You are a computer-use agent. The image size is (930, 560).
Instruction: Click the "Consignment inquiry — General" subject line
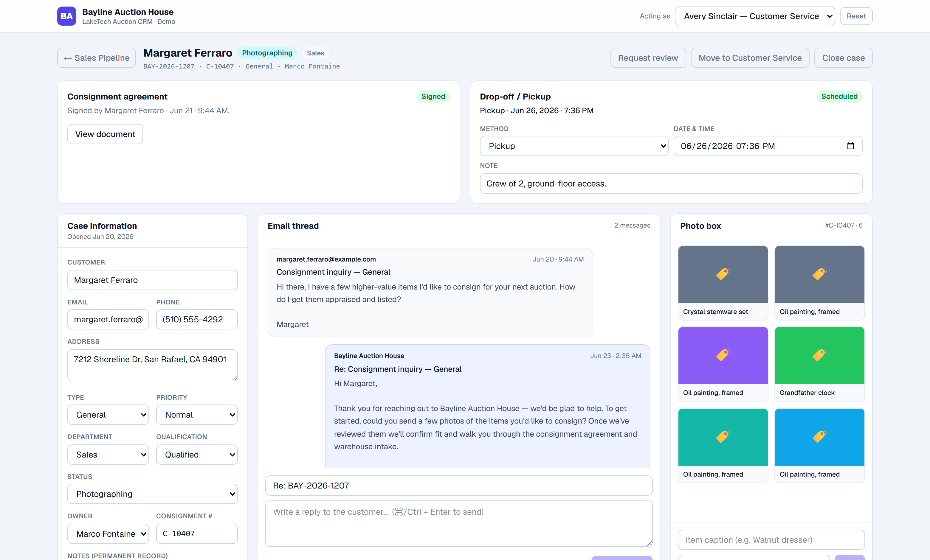tap(333, 272)
